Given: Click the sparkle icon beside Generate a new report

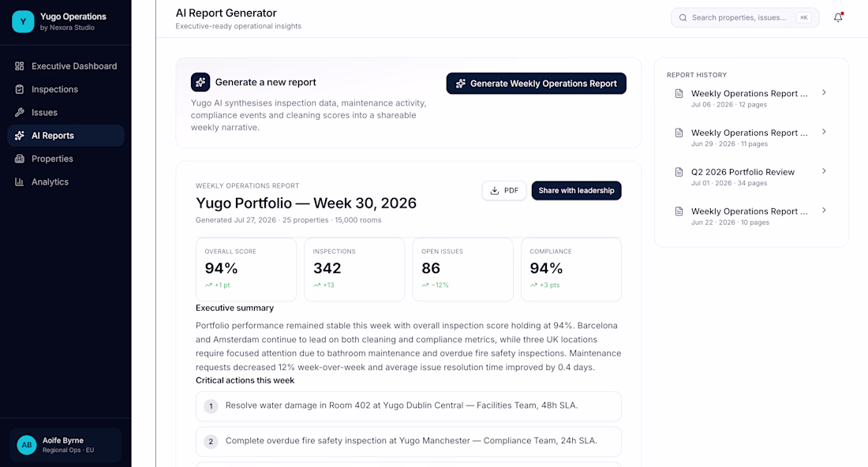Looking at the screenshot, I should click(200, 83).
